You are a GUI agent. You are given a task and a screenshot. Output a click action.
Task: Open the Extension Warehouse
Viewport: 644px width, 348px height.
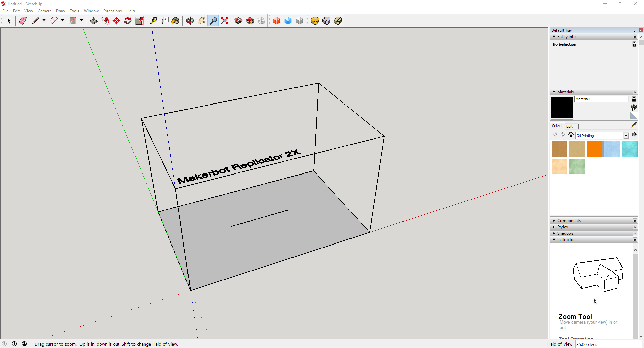click(x=250, y=21)
